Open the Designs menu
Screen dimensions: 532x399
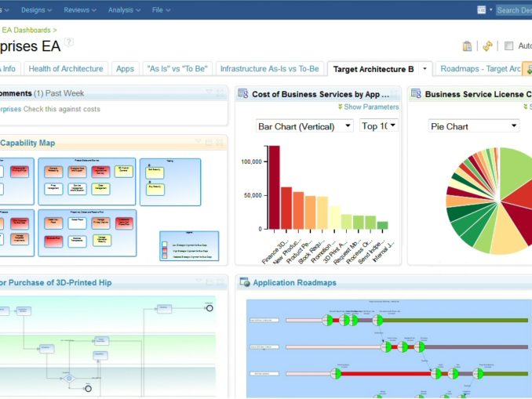[36, 10]
